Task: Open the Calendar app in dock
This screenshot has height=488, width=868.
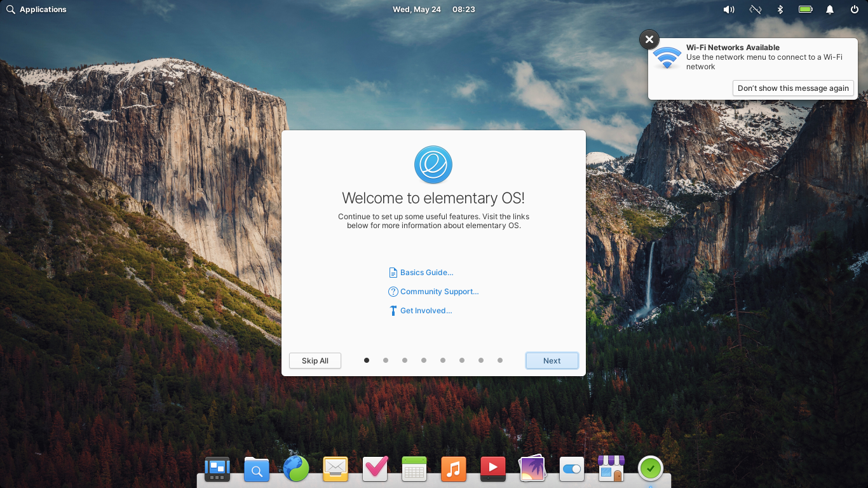Action: [x=414, y=470]
